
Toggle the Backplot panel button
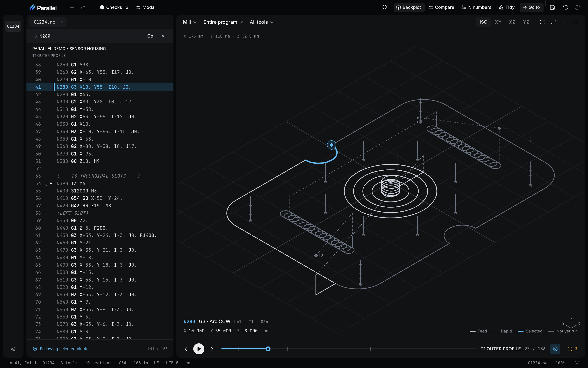click(409, 7)
